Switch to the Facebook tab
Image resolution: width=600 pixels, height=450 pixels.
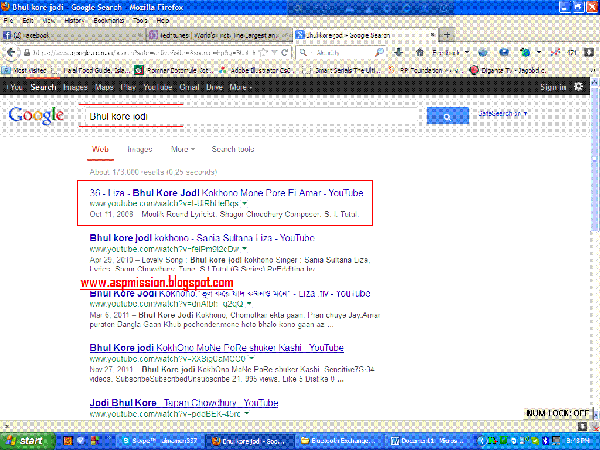click(73, 35)
